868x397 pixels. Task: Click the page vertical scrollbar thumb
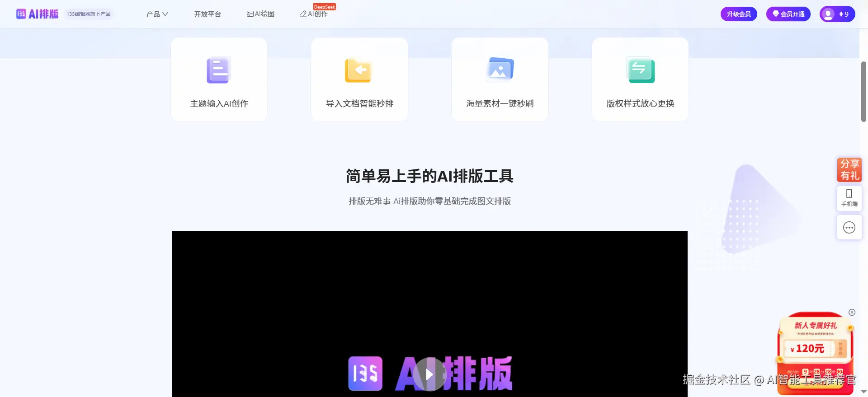coord(863,91)
